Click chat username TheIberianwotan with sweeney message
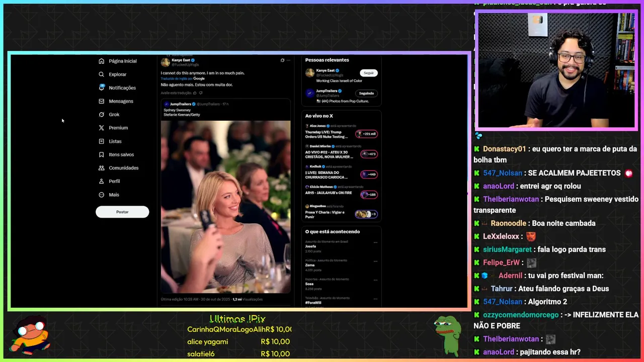644x362 pixels. (x=511, y=199)
